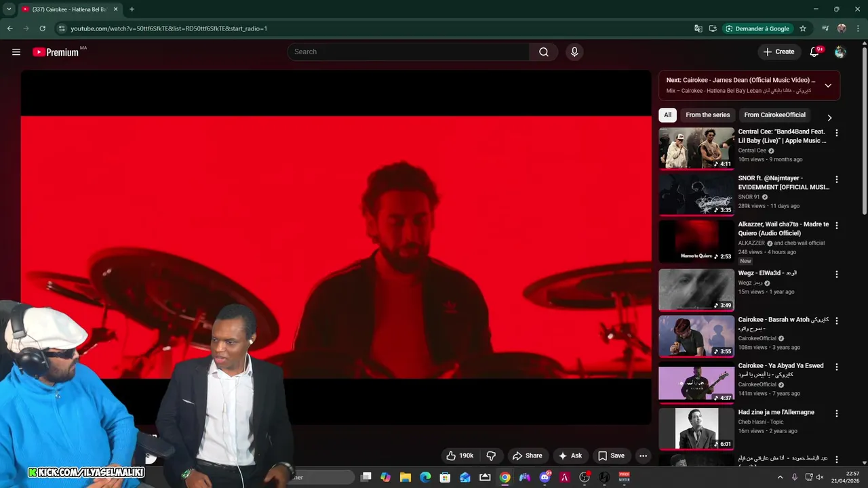Open more actions menu beside Save

click(x=643, y=455)
